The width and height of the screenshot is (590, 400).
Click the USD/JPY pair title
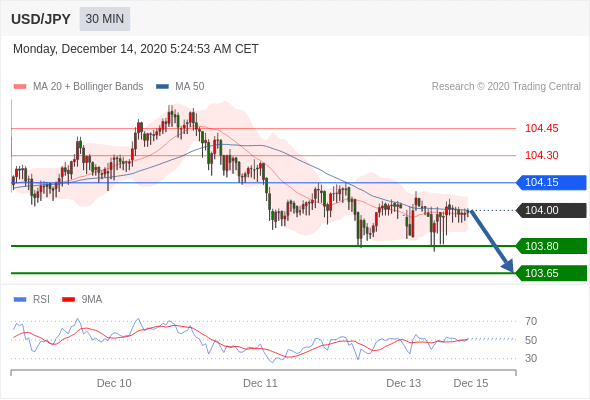(41, 19)
